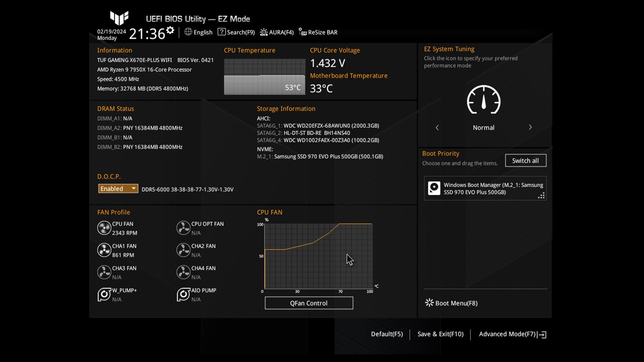Click the DIMM_B2 PNY 16384MB entry

click(140, 147)
